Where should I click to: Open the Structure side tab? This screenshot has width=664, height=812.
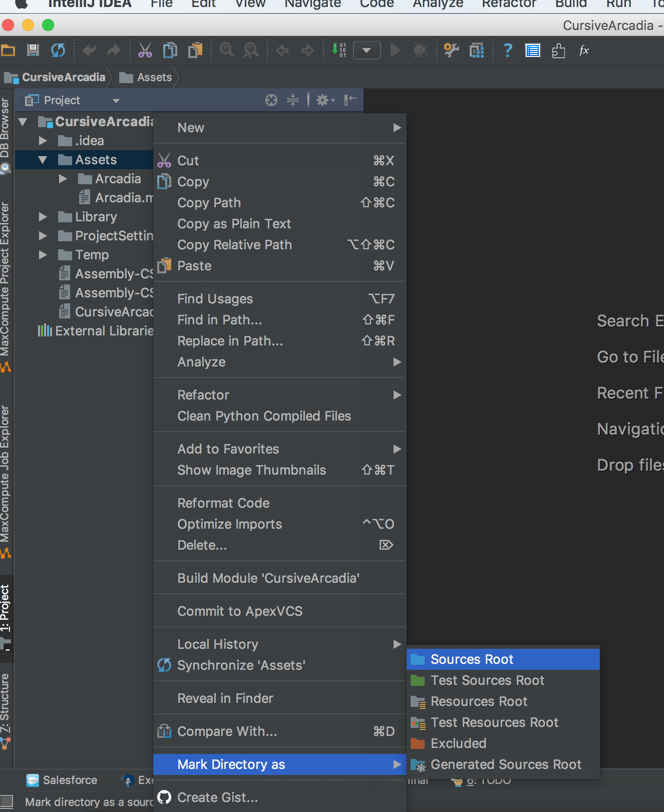(6, 711)
